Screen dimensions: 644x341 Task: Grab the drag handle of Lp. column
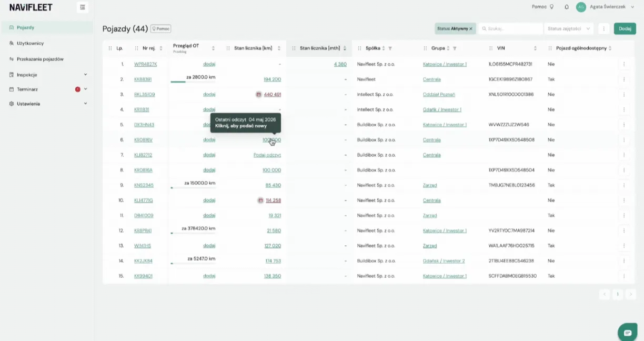tap(110, 48)
